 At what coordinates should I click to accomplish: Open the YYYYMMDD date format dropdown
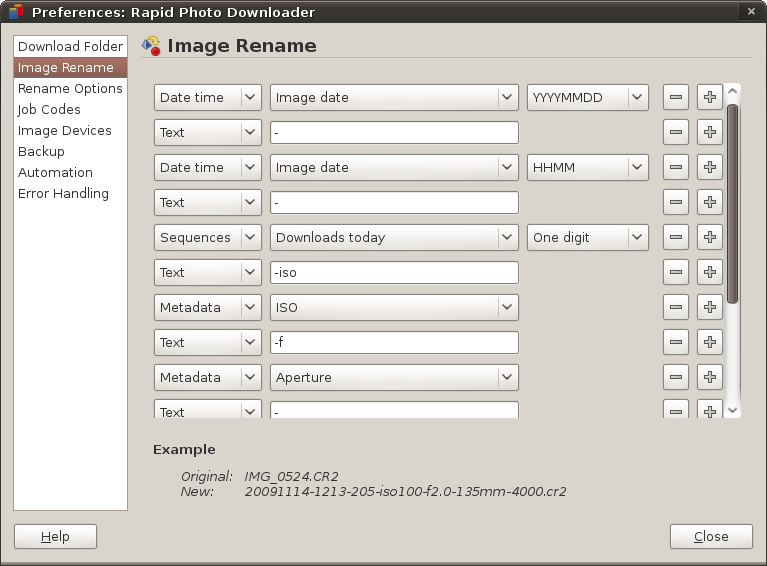point(588,97)
